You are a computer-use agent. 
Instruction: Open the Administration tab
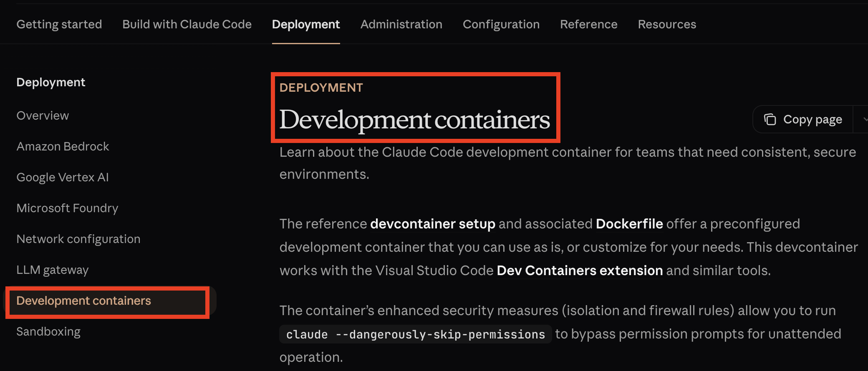click(x=401, y=25)
